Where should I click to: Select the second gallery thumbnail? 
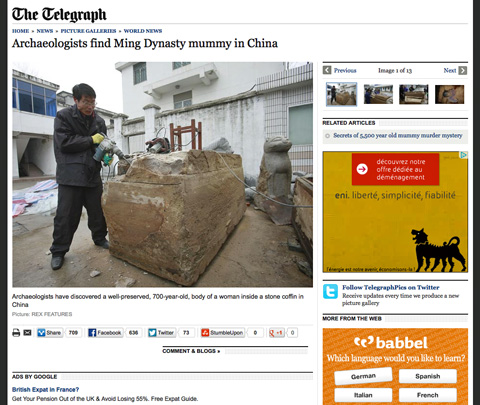pos(378,94)
